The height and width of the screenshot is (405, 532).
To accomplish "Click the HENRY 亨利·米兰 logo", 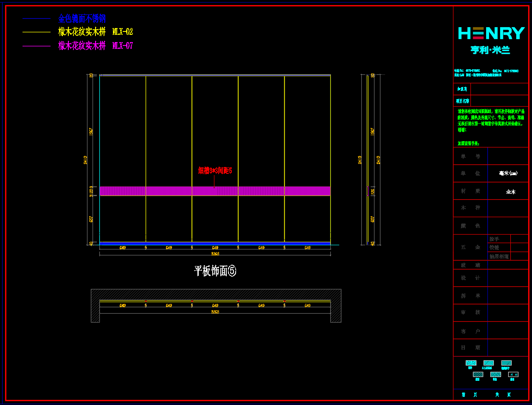I will [491, 40].
